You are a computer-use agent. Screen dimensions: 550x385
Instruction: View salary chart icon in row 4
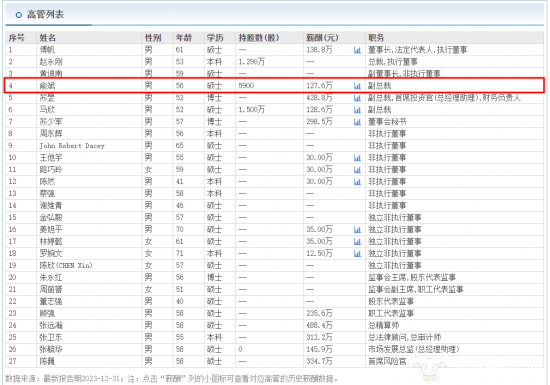pos(357,86)
